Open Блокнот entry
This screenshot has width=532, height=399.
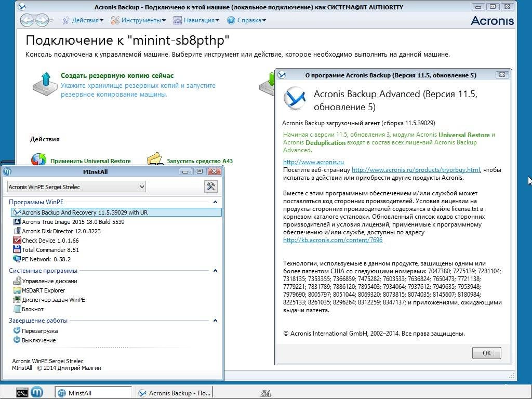(33, 309)
